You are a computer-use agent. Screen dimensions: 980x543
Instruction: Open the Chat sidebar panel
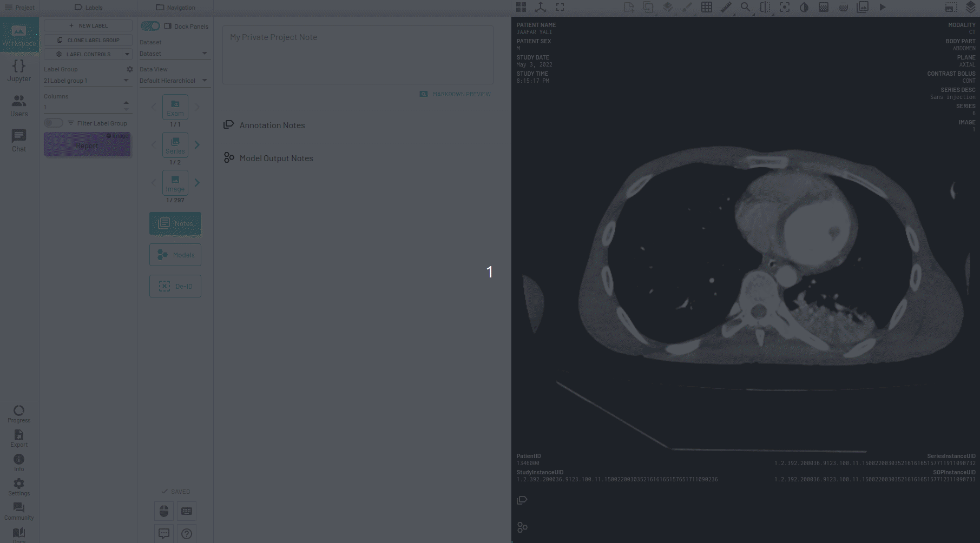(x=19, y=141)
